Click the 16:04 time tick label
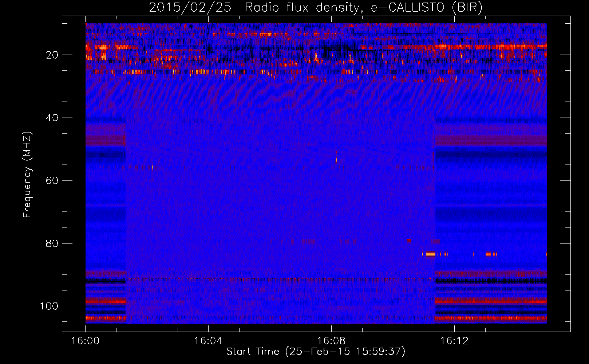The height and width of the screenshot is (364, 589). click(x=208, y=341)
